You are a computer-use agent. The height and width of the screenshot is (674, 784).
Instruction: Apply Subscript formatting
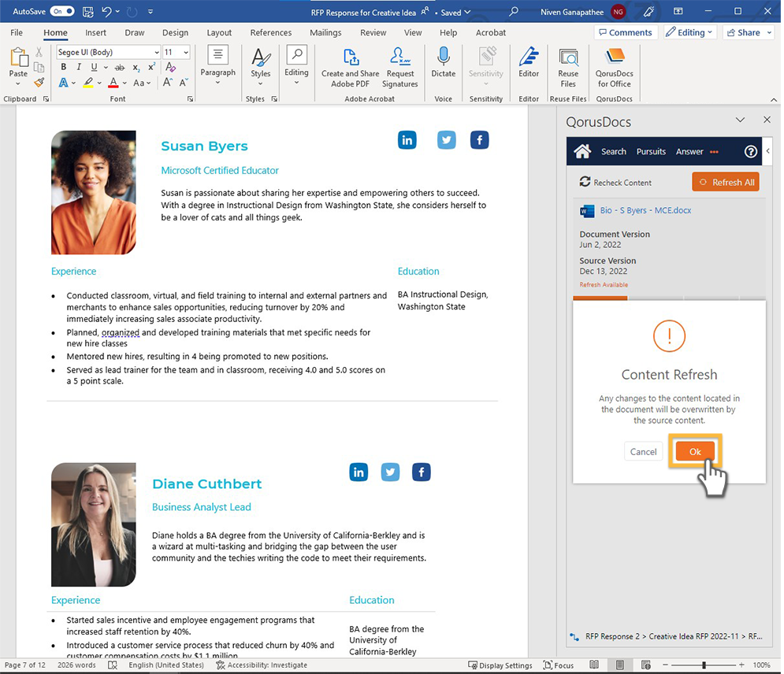[x=136, y=68]
